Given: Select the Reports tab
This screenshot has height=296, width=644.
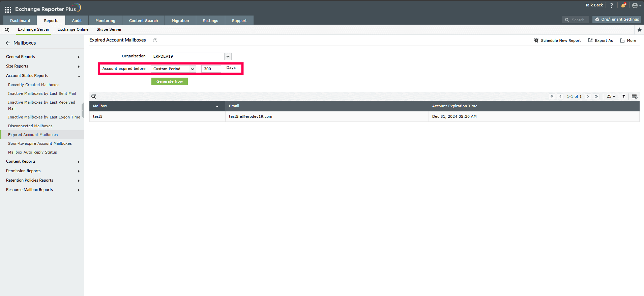Looking at the screenshot, I should (51, 21).
